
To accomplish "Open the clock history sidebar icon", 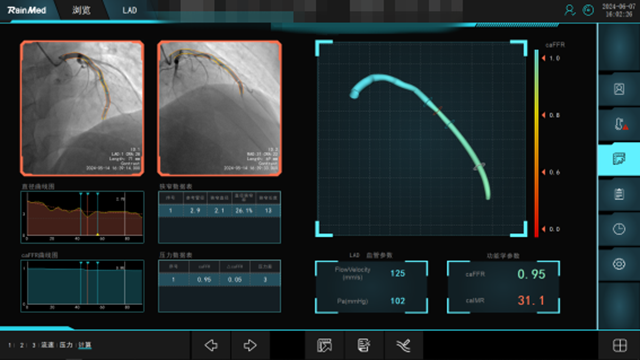I will (x=619, y=229).
